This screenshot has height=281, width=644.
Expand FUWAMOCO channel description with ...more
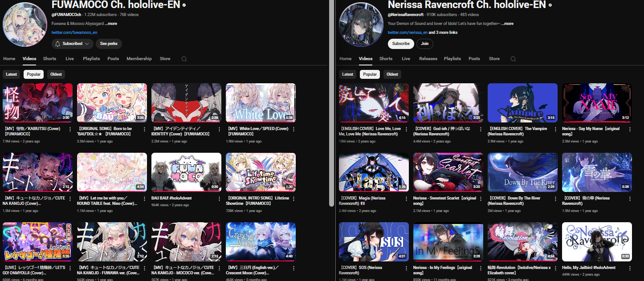pos(111,24)
